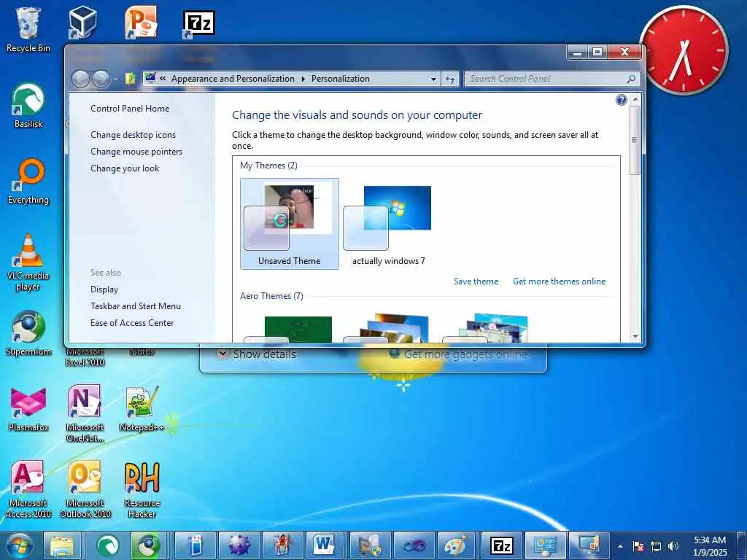Select the Unsaved Theme thumbnail
This screenshot has width=747, height=560.
[x=290, y=224]
